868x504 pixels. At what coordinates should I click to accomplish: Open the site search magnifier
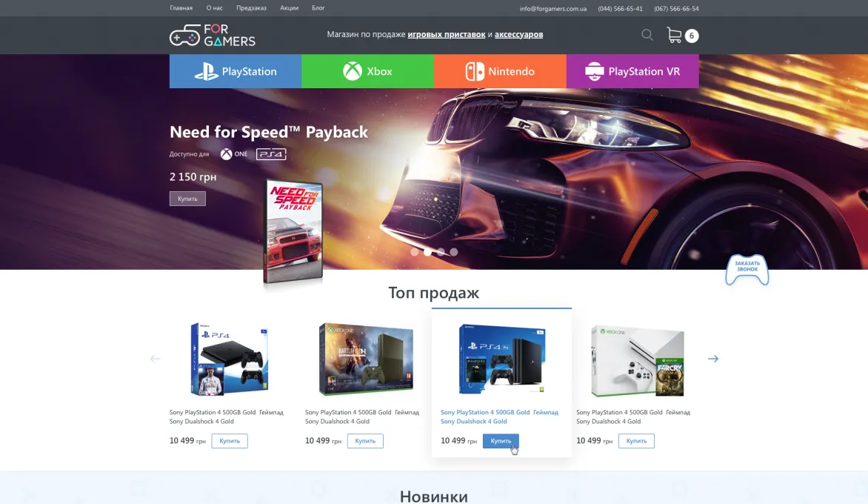(x=647, y=36)
